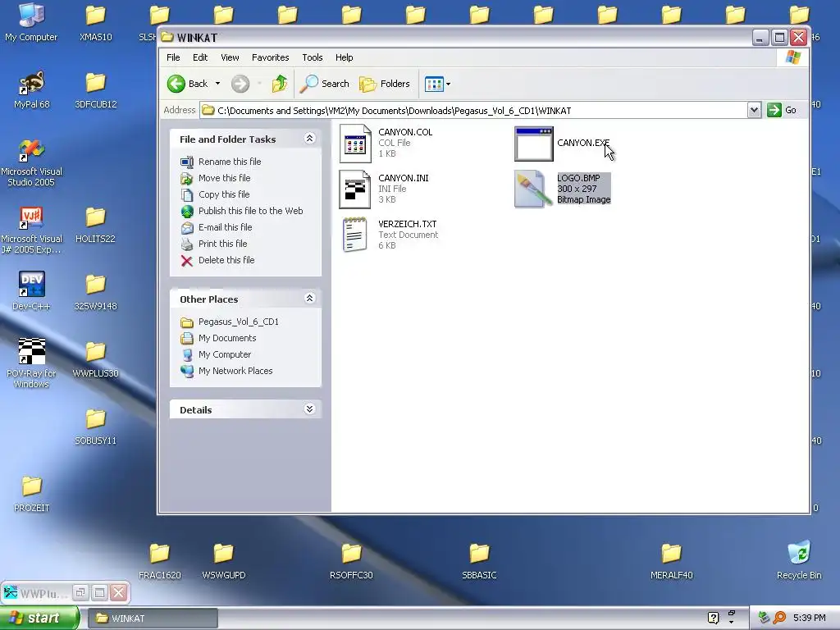
Task: Click Publish this file to the Web
Action: (x=251, y=211)
